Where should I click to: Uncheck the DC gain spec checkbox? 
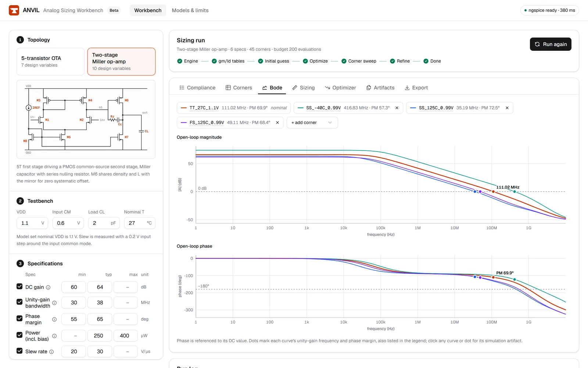point(19,286)
